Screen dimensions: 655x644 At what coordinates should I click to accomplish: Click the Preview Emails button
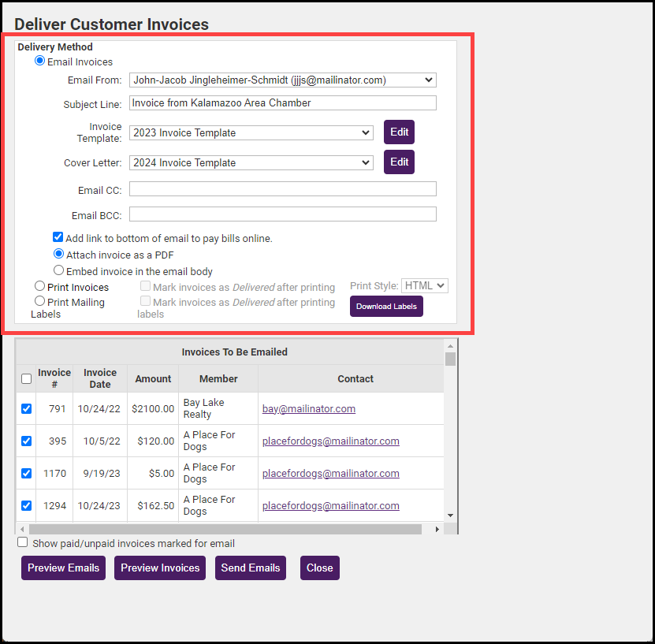pyautogui.click(x=63, y=568)
